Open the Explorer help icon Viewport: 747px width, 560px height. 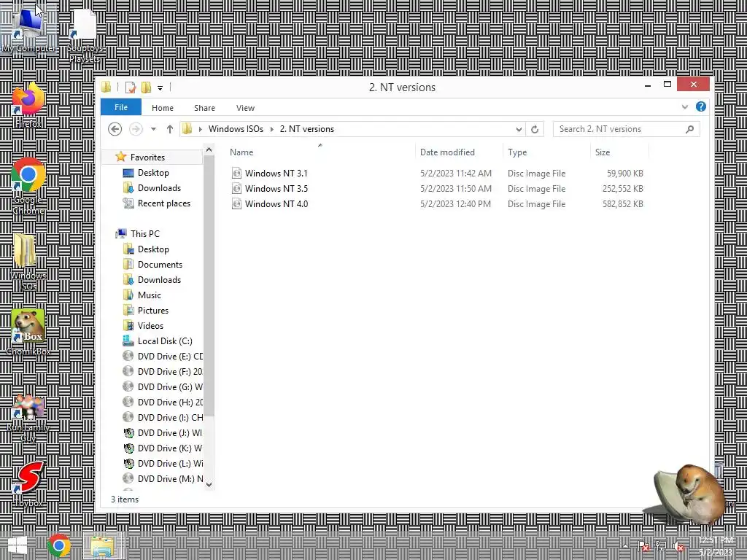point(701,106)
